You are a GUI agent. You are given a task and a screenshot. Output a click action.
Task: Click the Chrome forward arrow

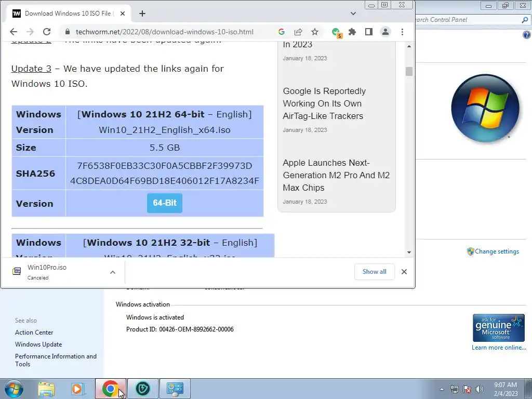click(30, 32)
